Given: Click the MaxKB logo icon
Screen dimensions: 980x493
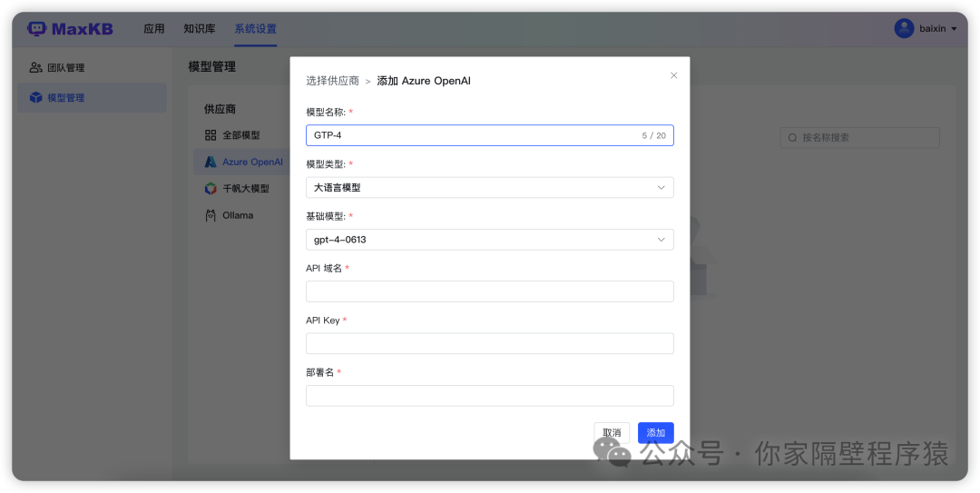Looking at the screenshot, I should point(36,28).
